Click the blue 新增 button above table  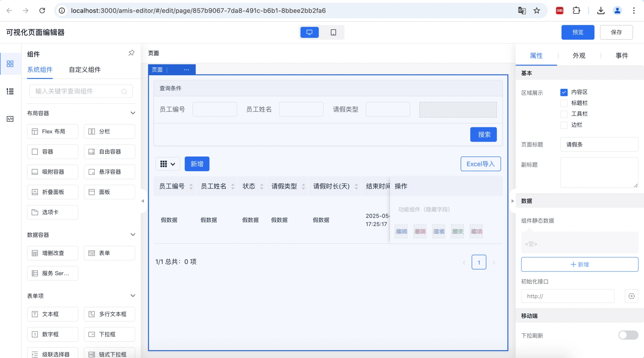[197, 164]
